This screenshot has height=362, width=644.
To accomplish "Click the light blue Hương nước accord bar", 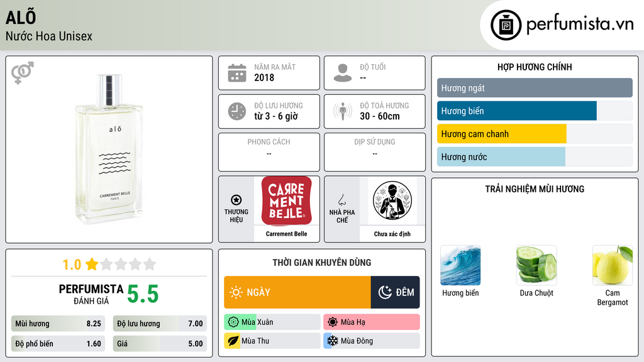I will (x=501, y=156).
